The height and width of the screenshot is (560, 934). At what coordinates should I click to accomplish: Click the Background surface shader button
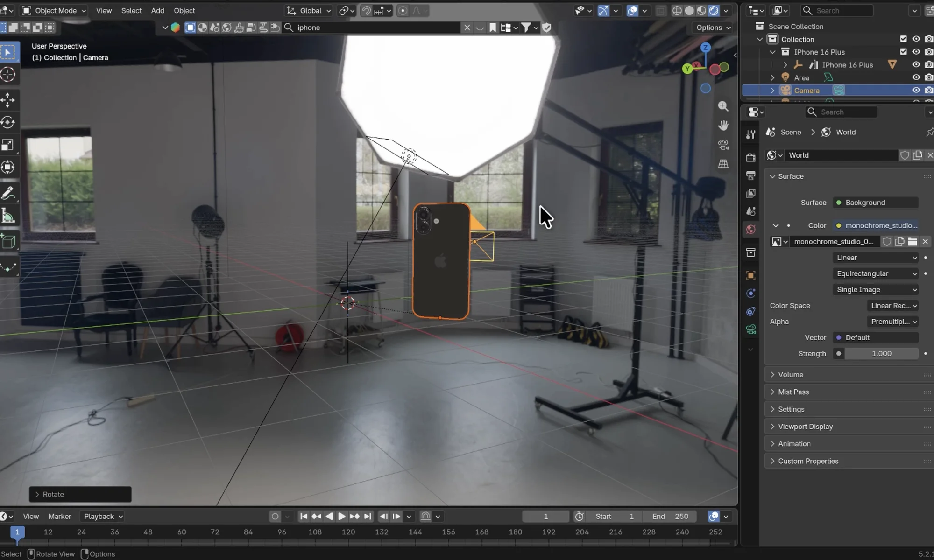pyautogui.click(x=876, y=203)
